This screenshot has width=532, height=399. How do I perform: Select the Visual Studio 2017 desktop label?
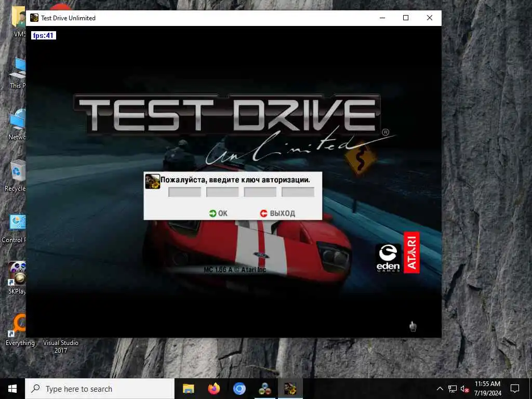(x=61, y=347)
